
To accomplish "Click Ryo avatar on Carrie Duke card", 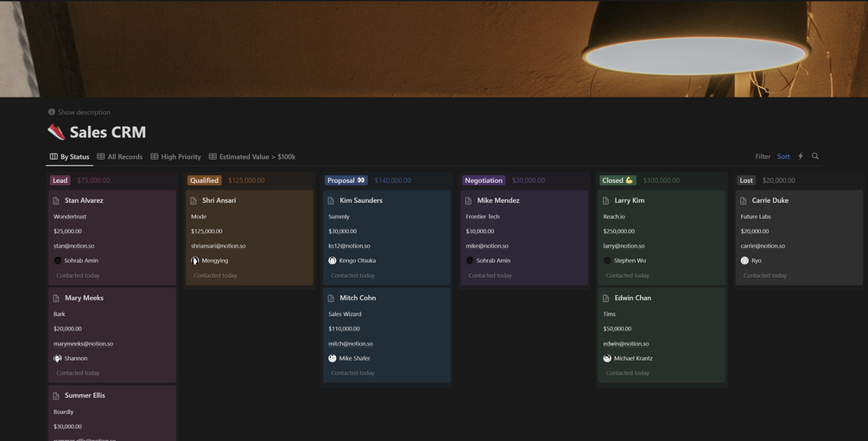I will [x=744, y=261].
